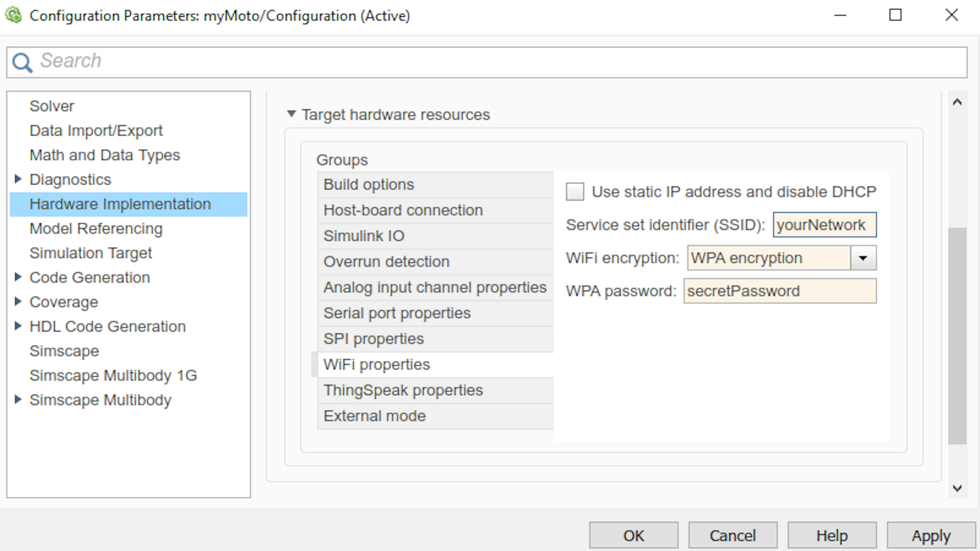Expand the Code Generation tree node
980x551 pixels.
point(17,277)
